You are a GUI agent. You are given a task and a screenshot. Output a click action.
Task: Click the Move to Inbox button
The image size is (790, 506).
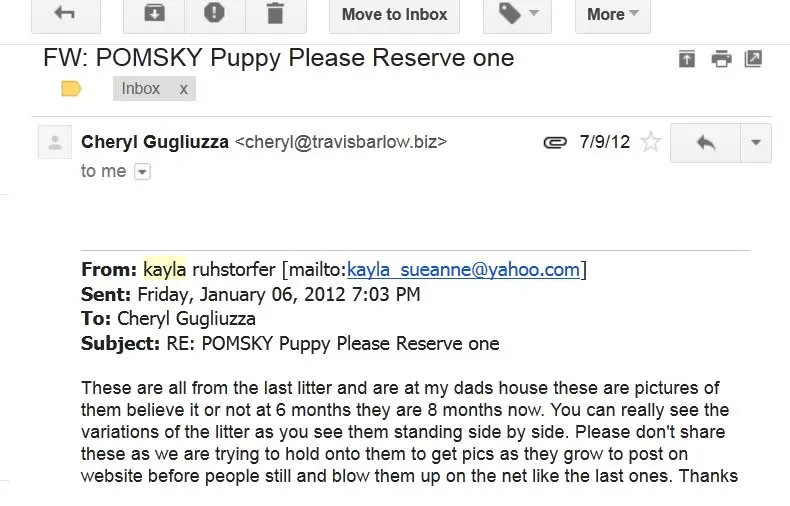pyautogui.click(x=394, y=14)
